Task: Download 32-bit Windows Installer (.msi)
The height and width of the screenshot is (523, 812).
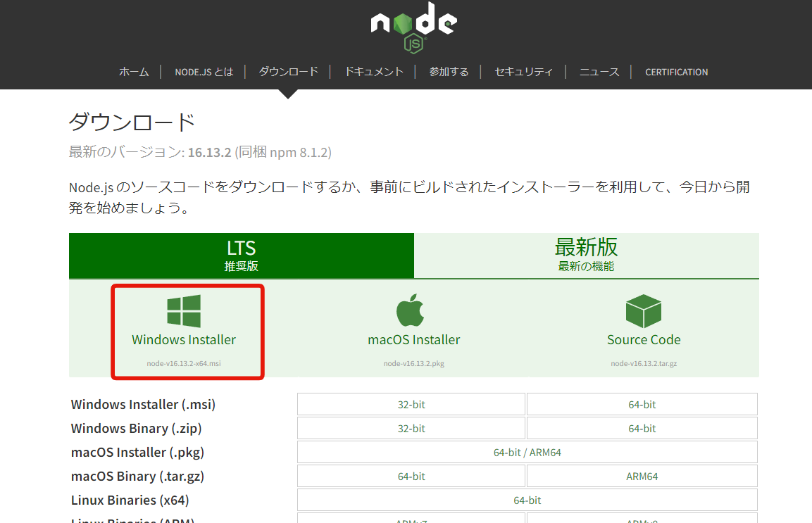Action: point(411,405)
